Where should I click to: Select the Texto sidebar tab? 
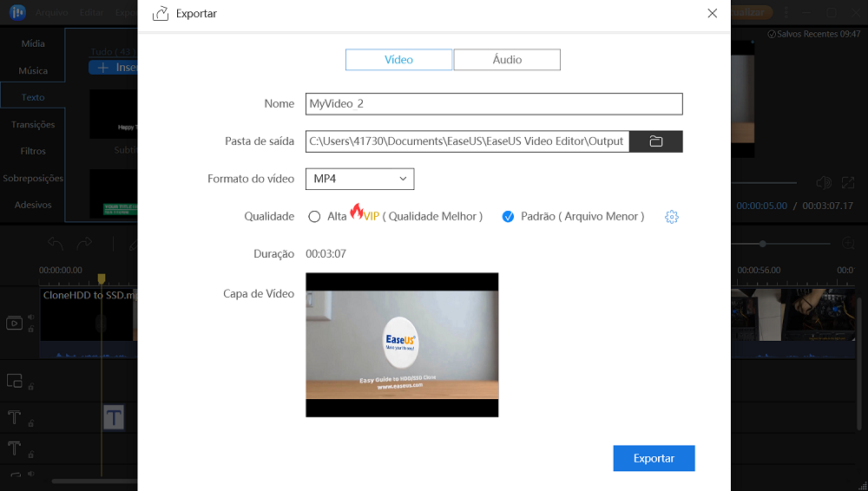[x=33, y=97]
